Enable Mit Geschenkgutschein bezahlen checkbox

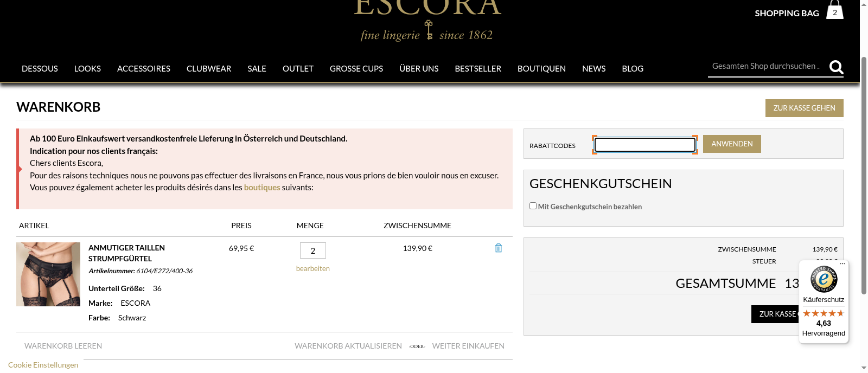click(x=533, y=206)
